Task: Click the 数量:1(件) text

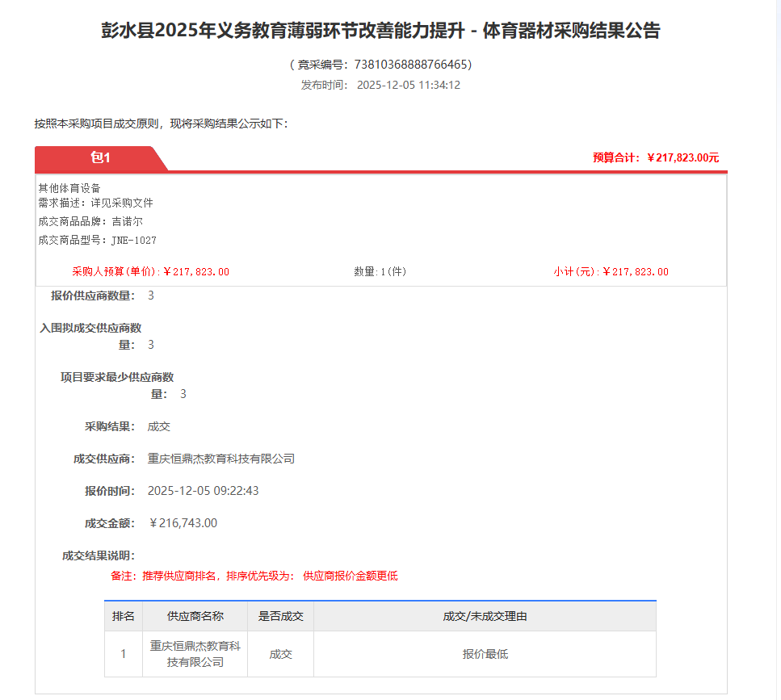Action: (x=380, y=272)
